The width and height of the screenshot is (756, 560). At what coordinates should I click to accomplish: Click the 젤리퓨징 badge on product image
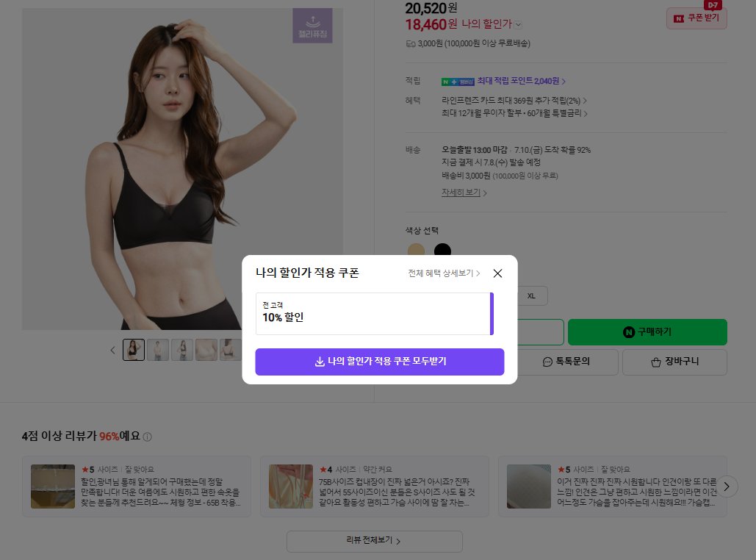tap(312, 26)
